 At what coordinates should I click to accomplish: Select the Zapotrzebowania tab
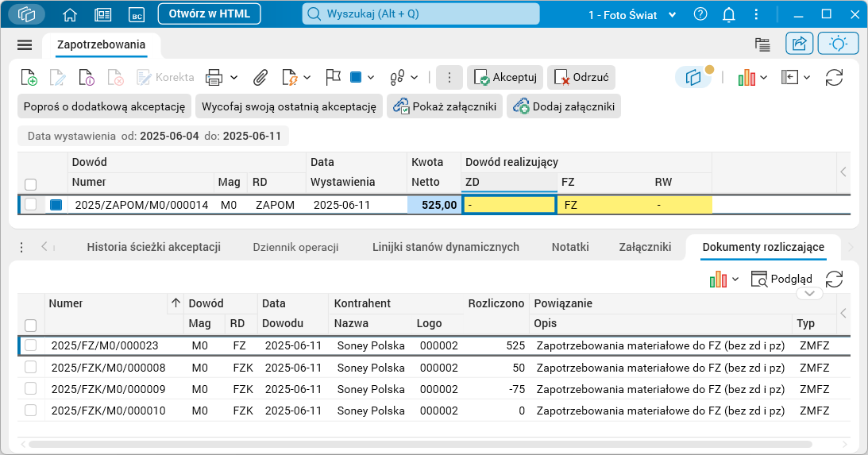(102, 44)
